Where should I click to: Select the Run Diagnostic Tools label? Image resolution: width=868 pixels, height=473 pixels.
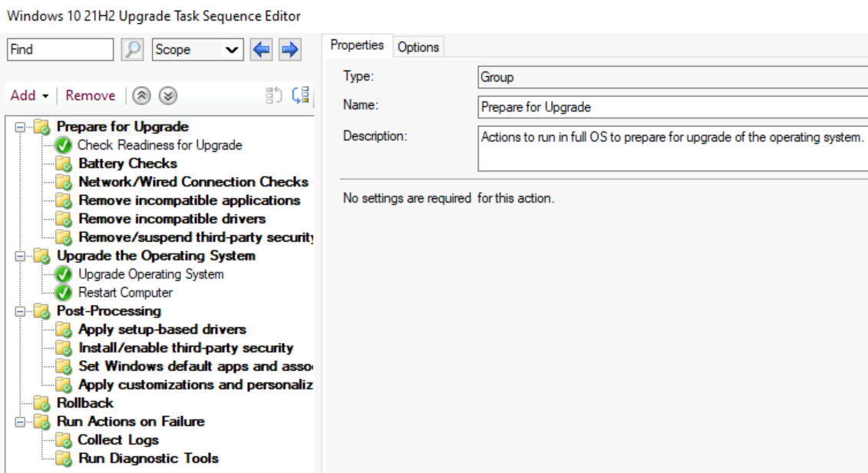click(x=148, y=458)
